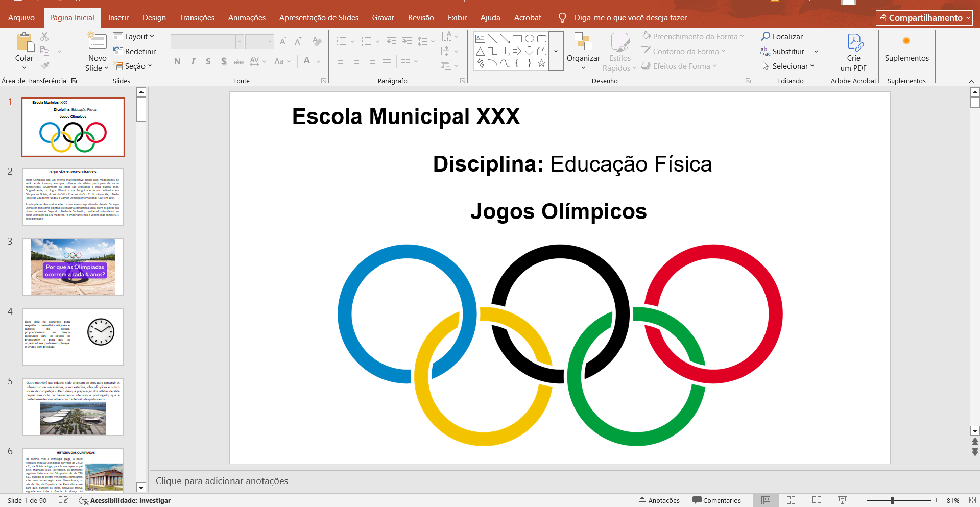The image size is (980, 507).
Task: Open the Fonte dialog launcher
Action: pos(324,81)
